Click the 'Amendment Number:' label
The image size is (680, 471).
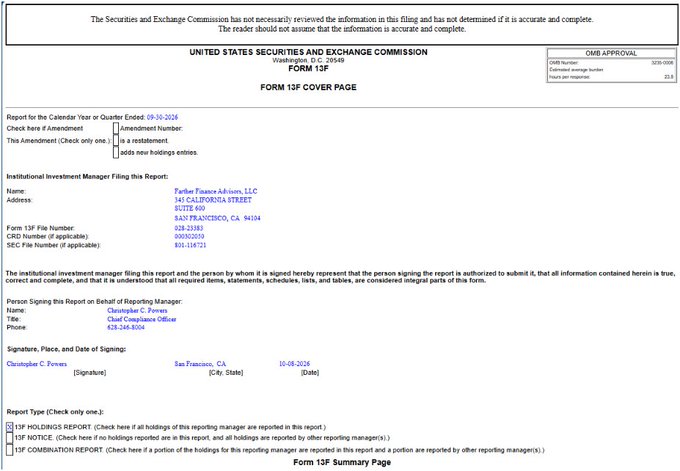[151, 128]
